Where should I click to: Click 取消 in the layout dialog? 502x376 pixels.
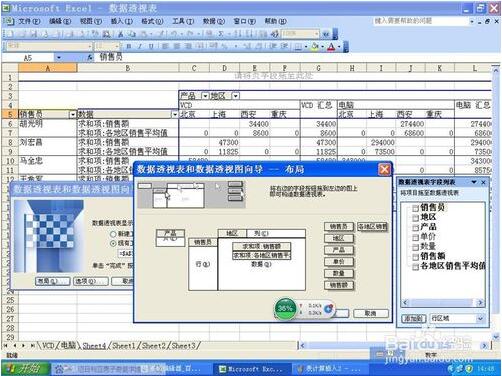point(371,313)
